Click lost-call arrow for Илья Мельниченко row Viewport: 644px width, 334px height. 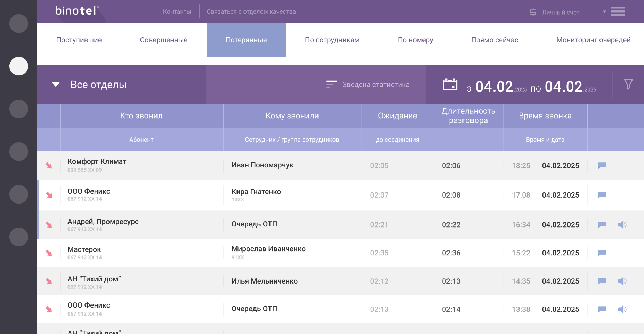point(49,281)
